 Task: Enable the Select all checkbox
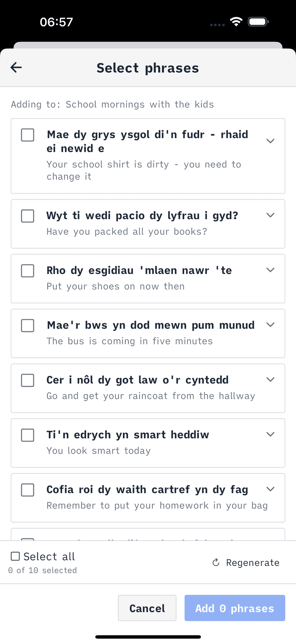pos(15,556)
